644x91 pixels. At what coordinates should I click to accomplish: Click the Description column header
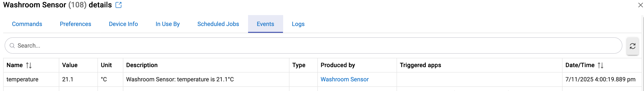(x=142, y=65)
